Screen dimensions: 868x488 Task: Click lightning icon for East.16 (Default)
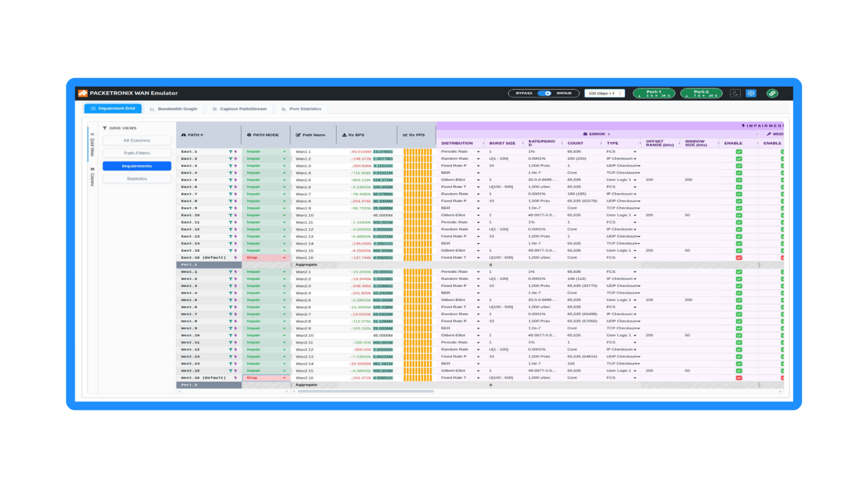tap(236, 258)
